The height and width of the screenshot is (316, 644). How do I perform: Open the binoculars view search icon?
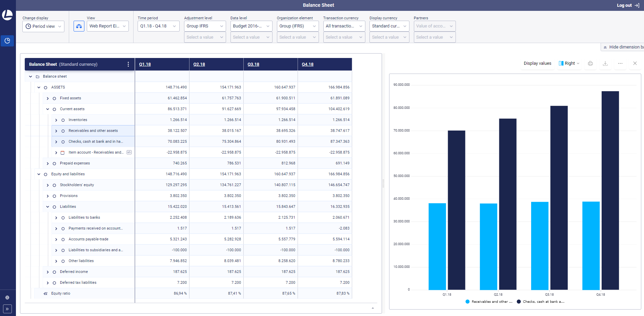tap(79, 26)
